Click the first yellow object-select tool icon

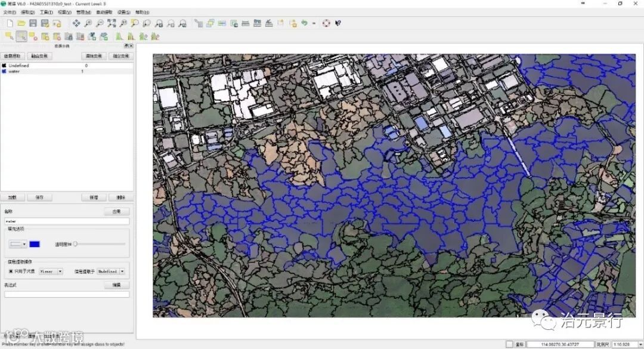point(9,36)
